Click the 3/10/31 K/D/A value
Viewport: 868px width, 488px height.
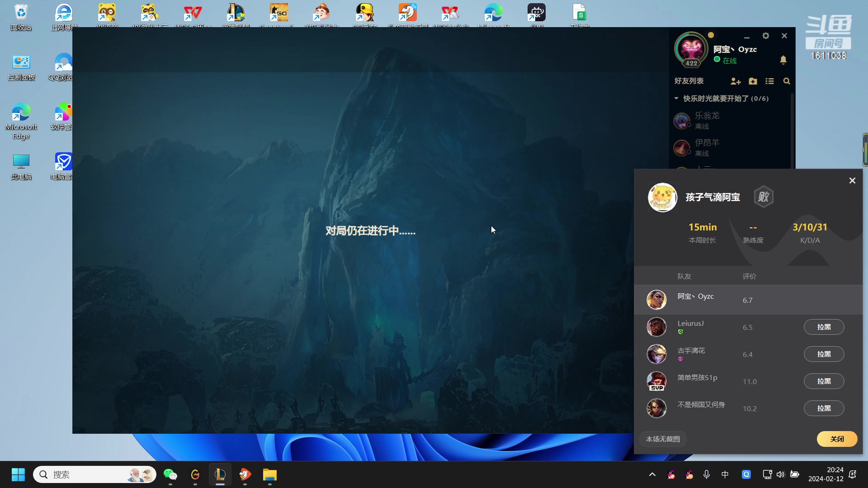coord(810,227)
